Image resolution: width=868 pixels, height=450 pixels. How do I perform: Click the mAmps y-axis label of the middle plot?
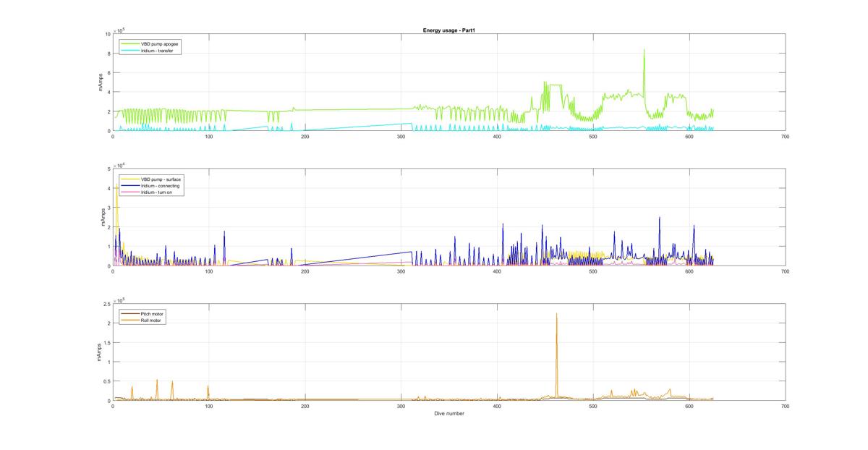tap(102, 217)
